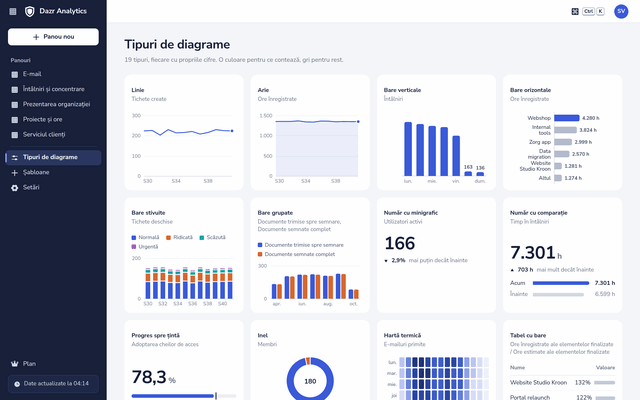Click the 4.280 h Webshop value

tap(591, 118)
